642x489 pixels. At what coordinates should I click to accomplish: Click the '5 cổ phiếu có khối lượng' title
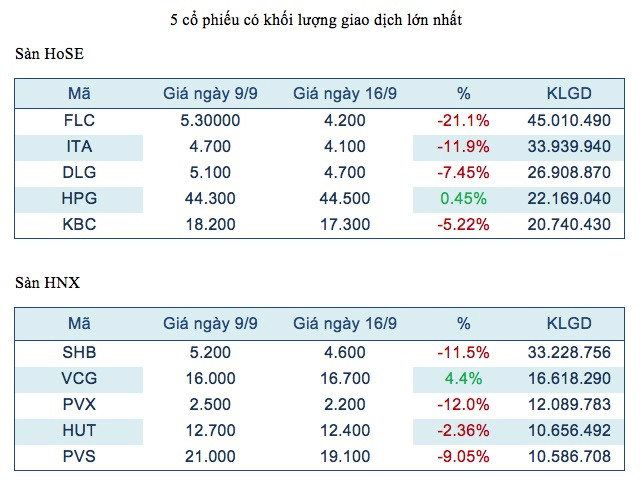click(320, 19)
